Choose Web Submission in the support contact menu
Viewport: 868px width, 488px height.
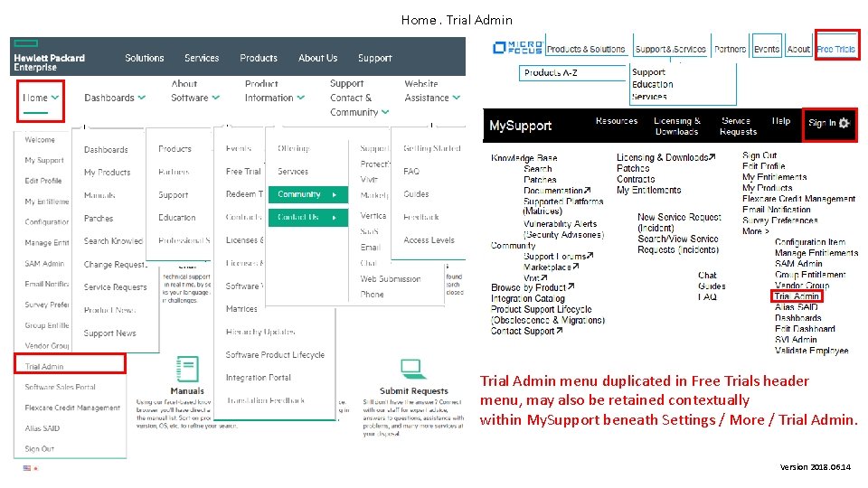tap(391, 279)
